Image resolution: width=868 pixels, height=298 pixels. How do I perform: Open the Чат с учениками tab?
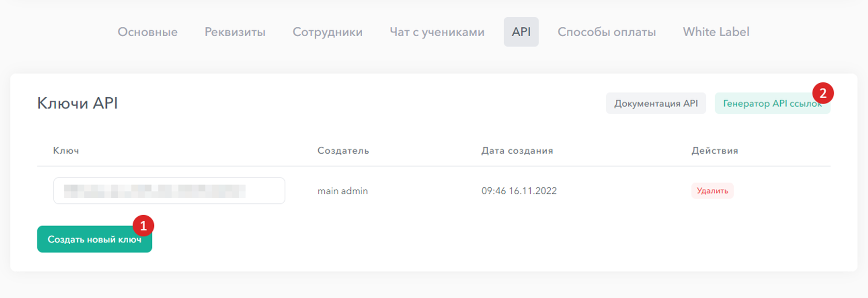coord(437,32)
